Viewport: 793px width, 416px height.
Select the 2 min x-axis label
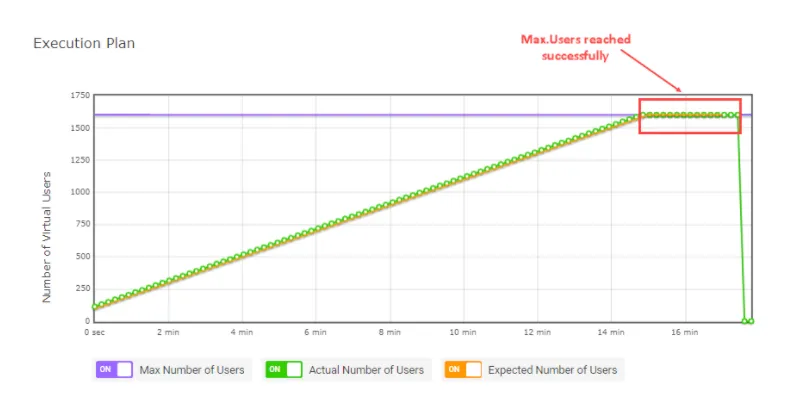[x=168, y=332]
